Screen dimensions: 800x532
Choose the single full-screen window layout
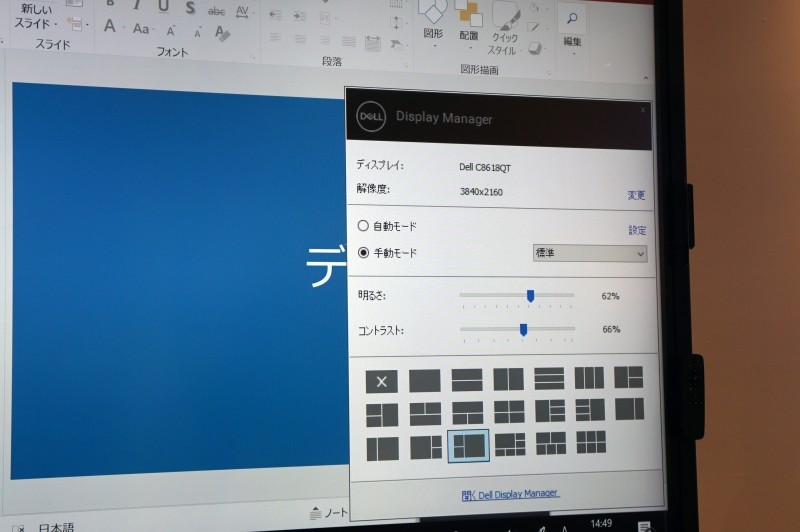(424, 381)
